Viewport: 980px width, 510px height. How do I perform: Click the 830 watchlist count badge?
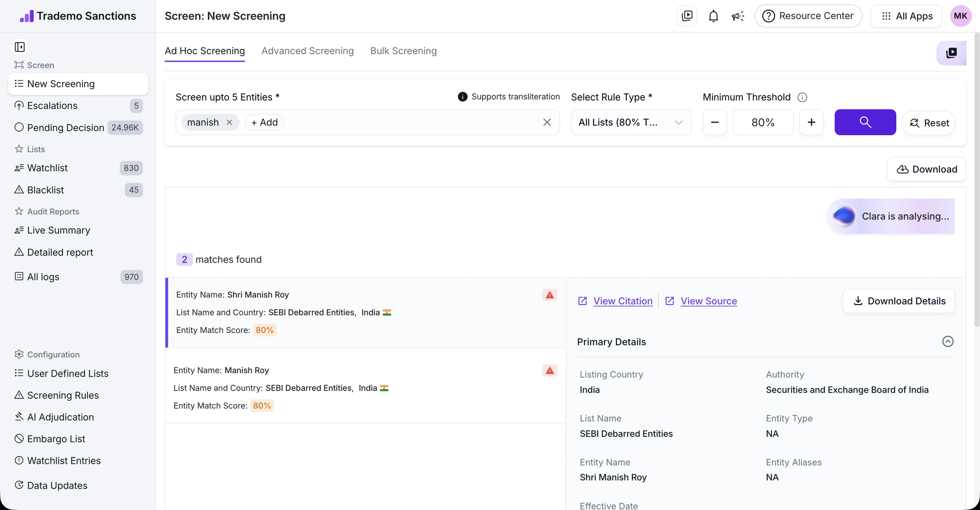coord(131,168)
